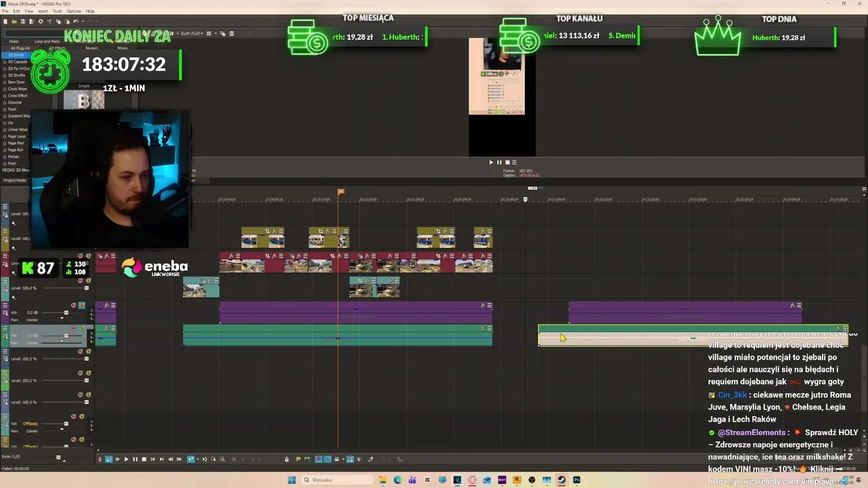Open Event FX on first purple audio clip
Image resolution: width=868 pixels, height=488 pixels.
tap(106, 305)
